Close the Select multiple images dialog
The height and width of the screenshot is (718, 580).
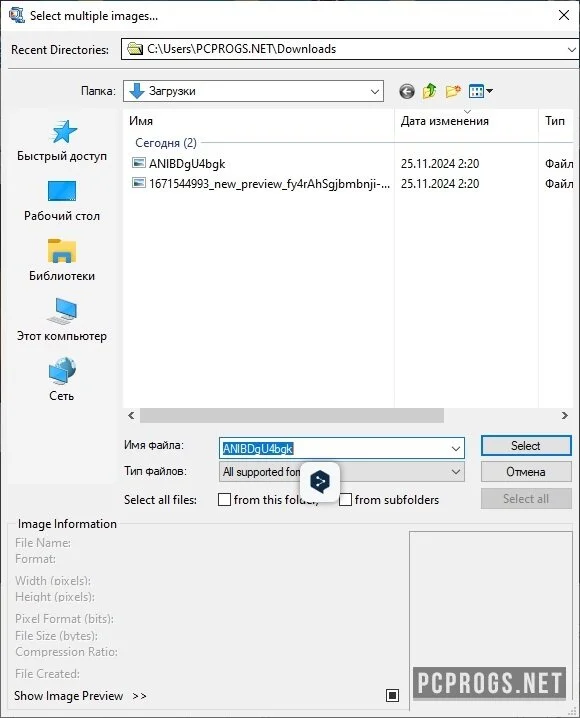564,15
